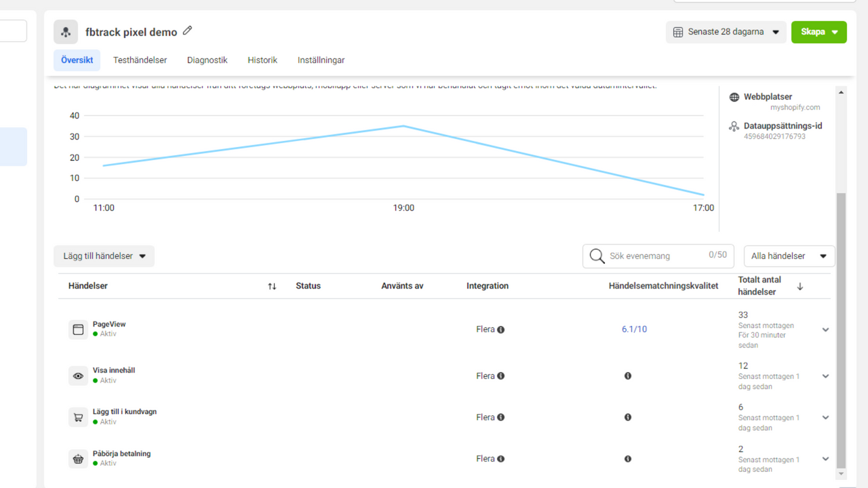868x488 pixels.
Task: Click match quality info icon for Visa innehåll
Action: tap(628, 376)
